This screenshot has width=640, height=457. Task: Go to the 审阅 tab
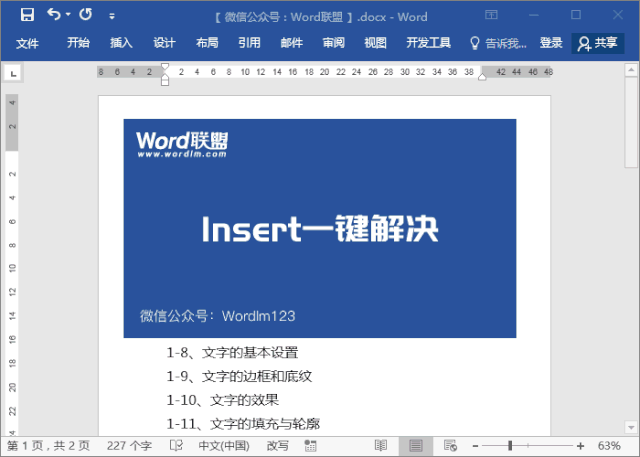(334, 42)
